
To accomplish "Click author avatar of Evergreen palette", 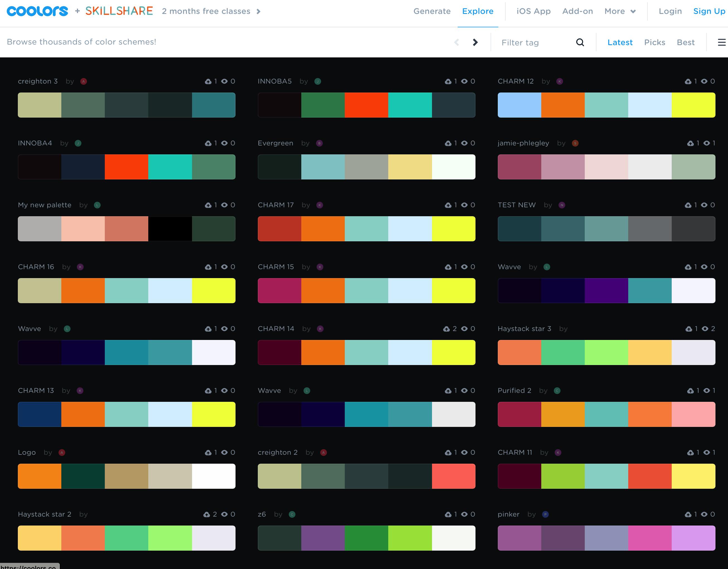I will point(319,143).
